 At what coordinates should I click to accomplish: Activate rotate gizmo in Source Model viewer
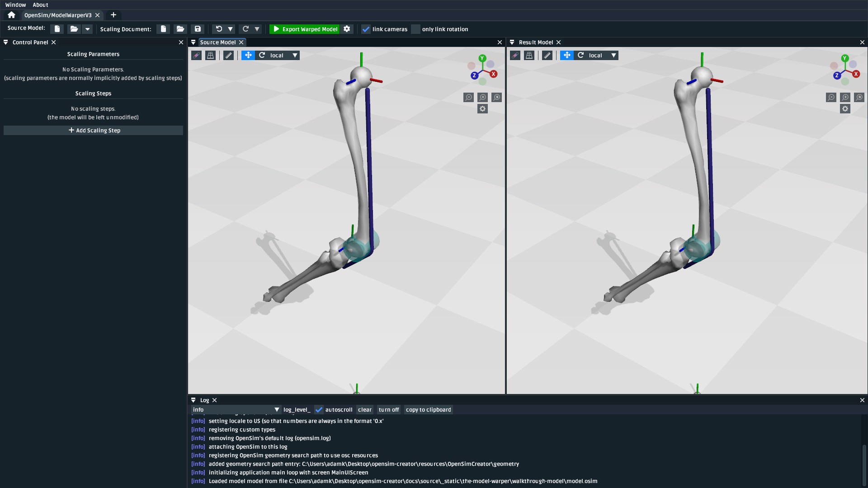point(262,55)
